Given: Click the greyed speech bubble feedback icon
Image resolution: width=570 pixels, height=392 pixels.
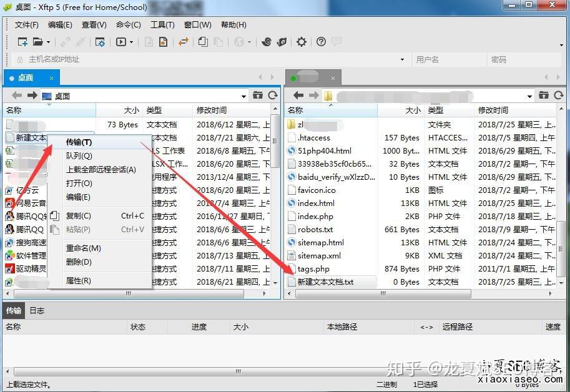Looking at the screenshot, I should [x=337, y=41].
